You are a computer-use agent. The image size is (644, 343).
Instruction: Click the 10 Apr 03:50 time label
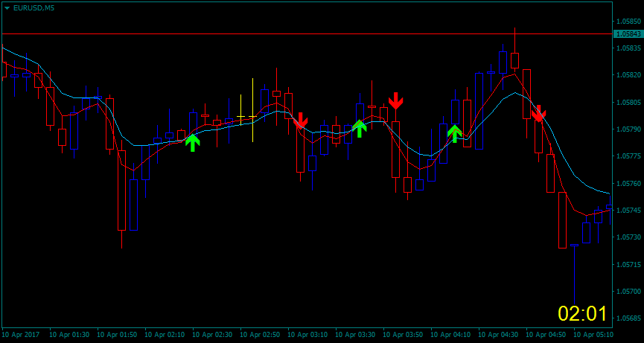[x=403, y=335]
